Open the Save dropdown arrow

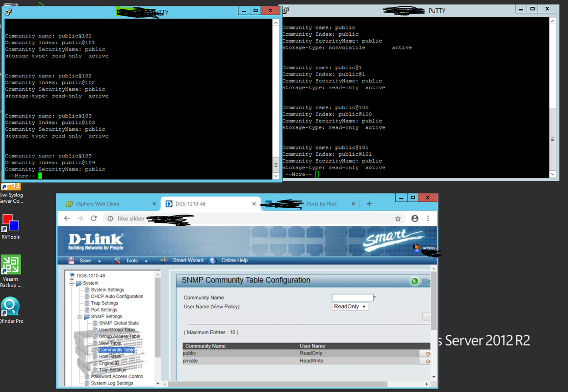point(99,261)
